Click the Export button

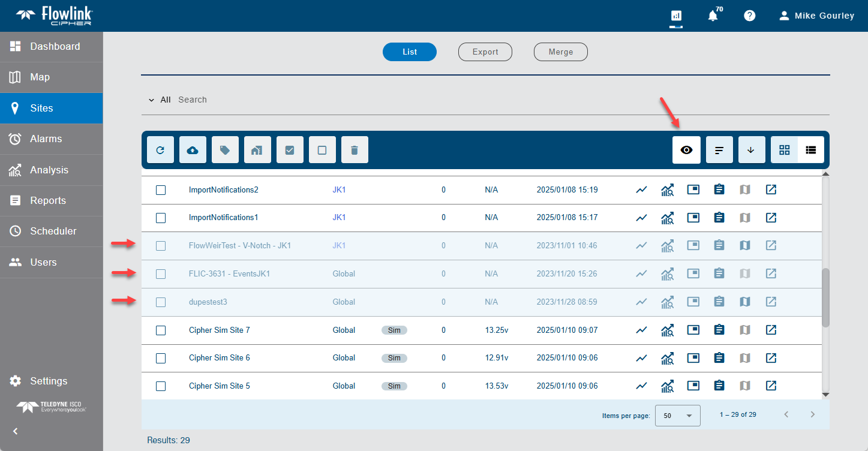click(485, 52)
